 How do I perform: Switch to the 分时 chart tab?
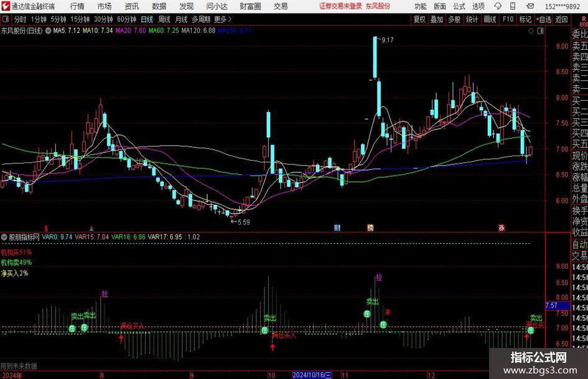coord(21,19)
